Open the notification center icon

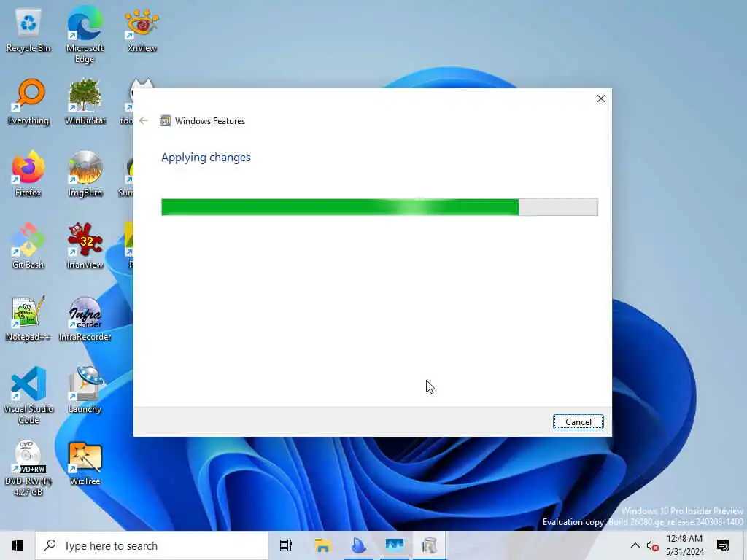(x=723, y=545)
